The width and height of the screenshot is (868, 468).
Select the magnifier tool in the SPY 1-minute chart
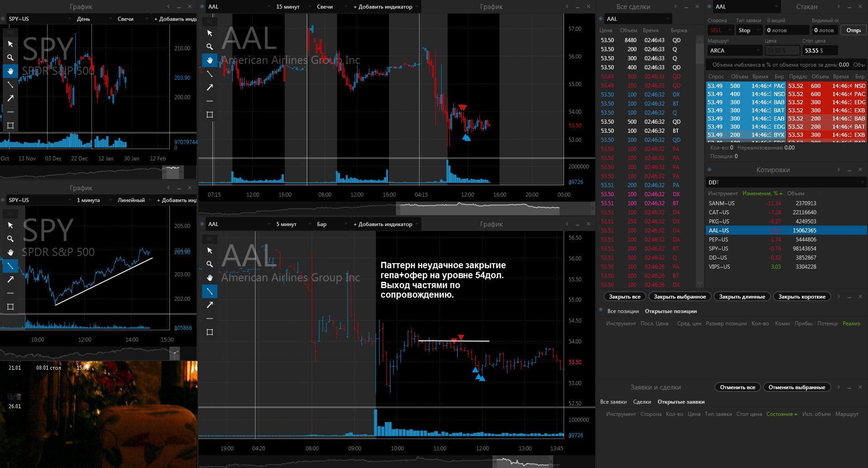[x=10, y=239]
